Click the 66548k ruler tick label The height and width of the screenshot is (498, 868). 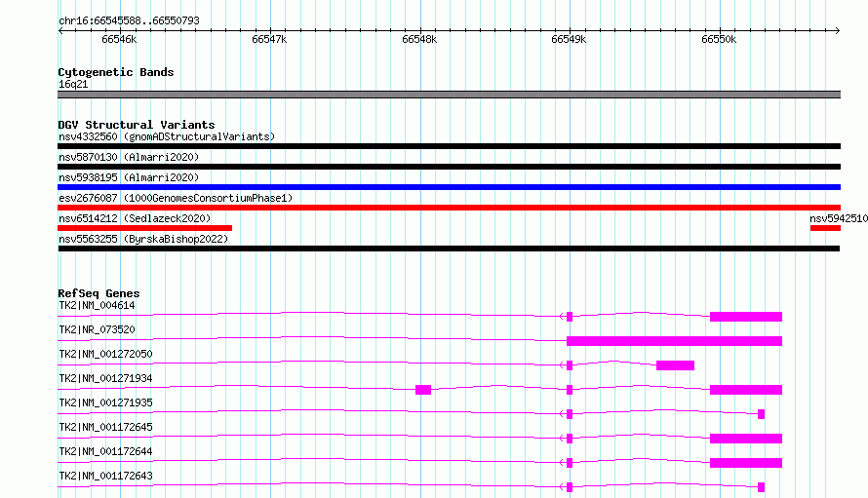click(x=419, y=39)
